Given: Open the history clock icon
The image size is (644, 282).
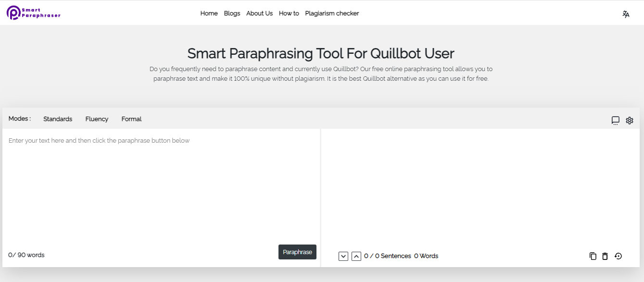Looking at the screenshot, I should pos(619,256).
